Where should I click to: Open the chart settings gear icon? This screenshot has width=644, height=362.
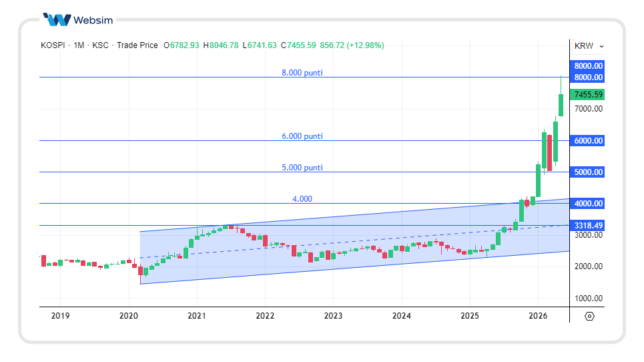[589, 316]
